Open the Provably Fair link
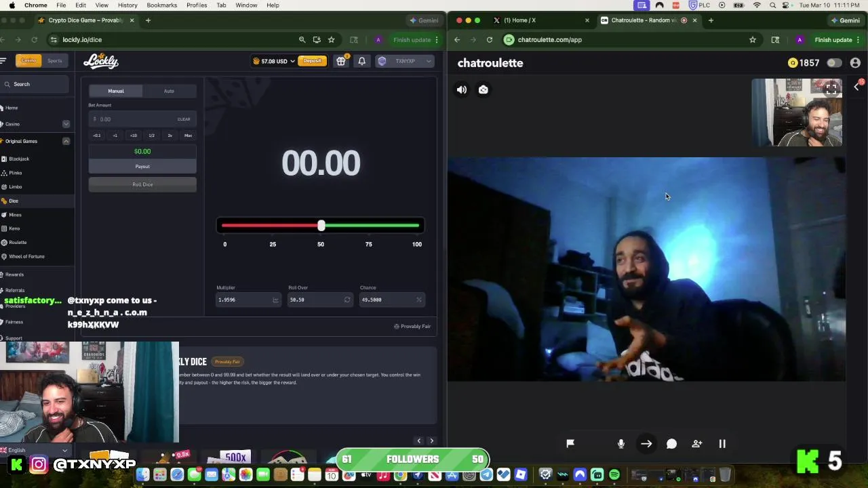Screen dimensions: 868x488 pos(412,327)
